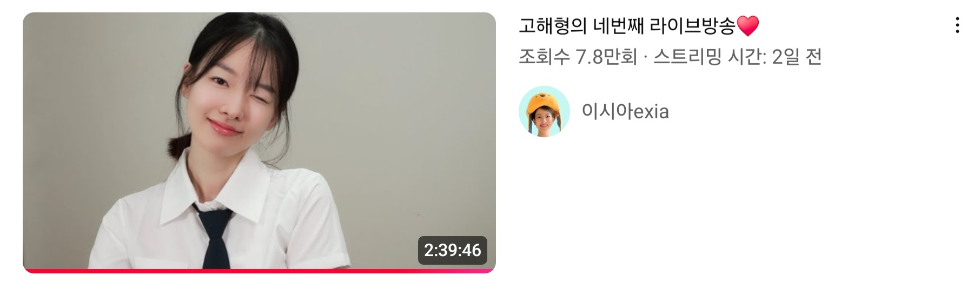Click the red watched-progress bar under thumbnail
Image resolution: width=980 pixels, height=289 pixels.
[259, 271]
